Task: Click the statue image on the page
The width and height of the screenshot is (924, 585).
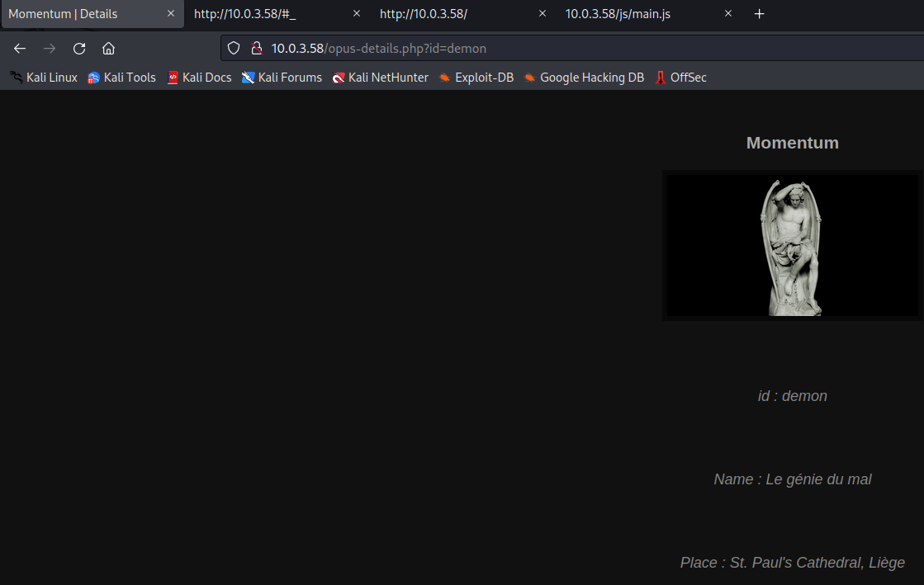Action: coord(792,245)
